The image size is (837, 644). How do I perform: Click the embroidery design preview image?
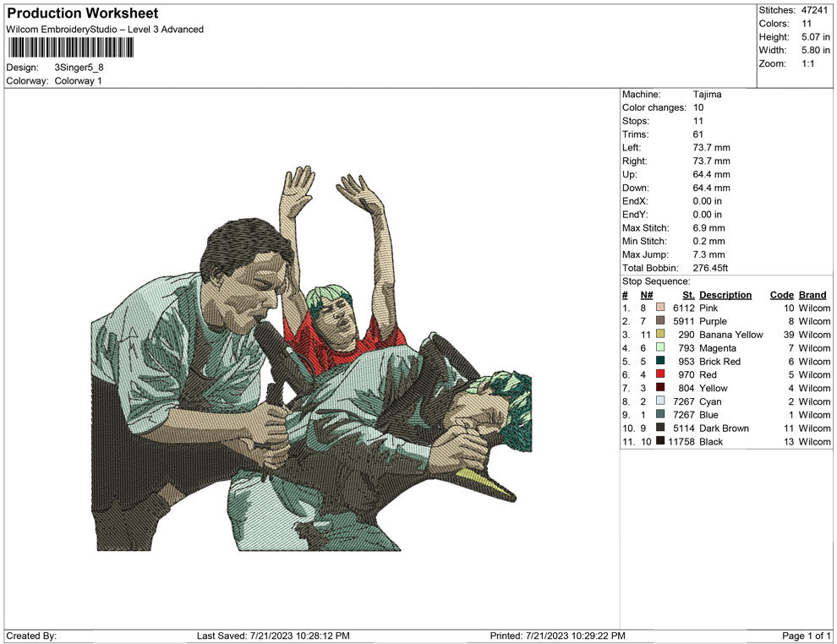[311, 358]
